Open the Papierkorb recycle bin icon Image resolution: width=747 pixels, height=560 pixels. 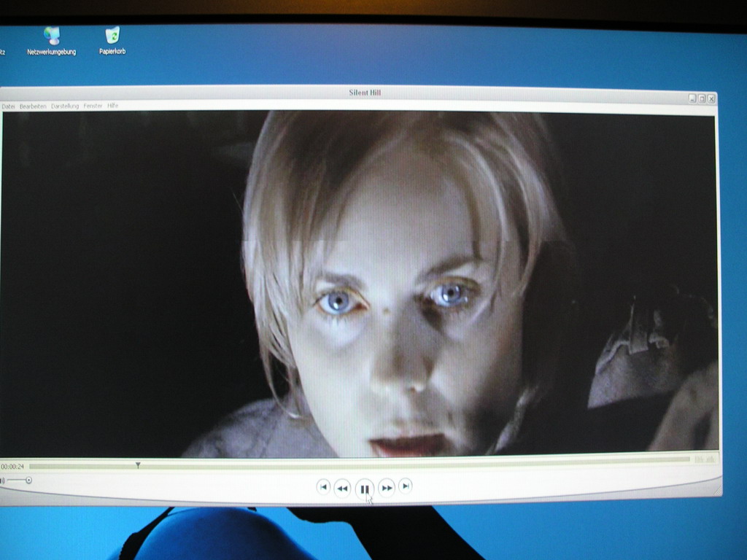tap(112, 36)
